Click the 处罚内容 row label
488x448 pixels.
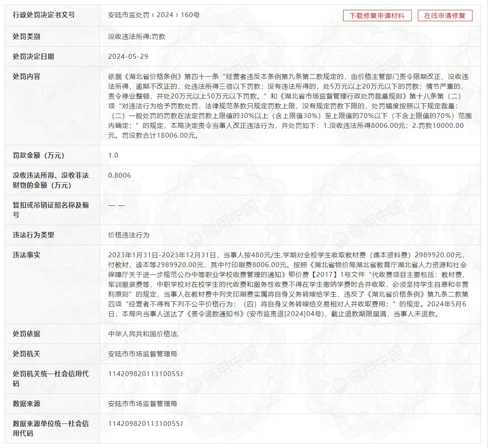[x=27, y=76]
